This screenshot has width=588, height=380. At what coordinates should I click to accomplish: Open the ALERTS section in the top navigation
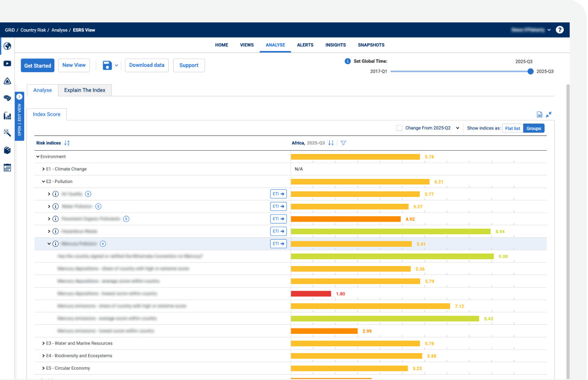[305, 45]
